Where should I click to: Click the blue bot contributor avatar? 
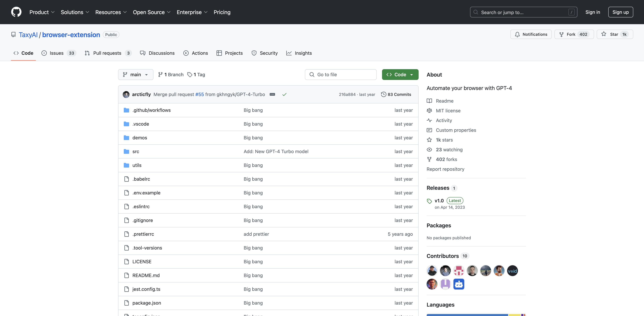point(459,284)
